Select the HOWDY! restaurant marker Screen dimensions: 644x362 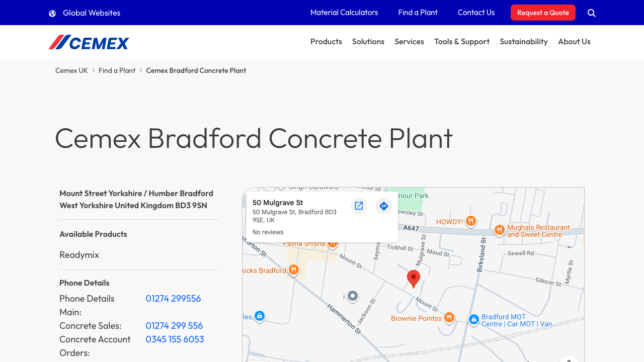470,221
